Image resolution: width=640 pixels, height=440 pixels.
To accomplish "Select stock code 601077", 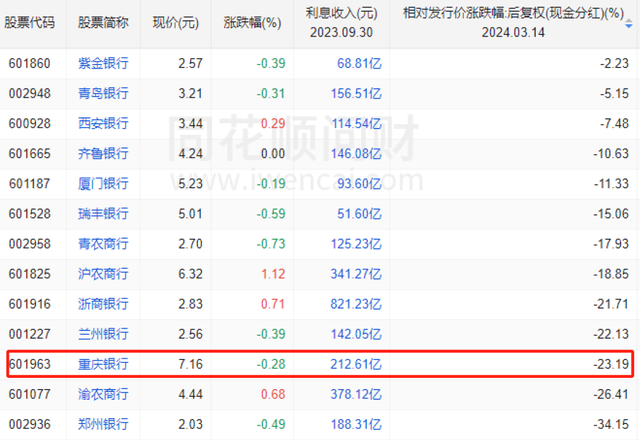I will pos(29,394).
